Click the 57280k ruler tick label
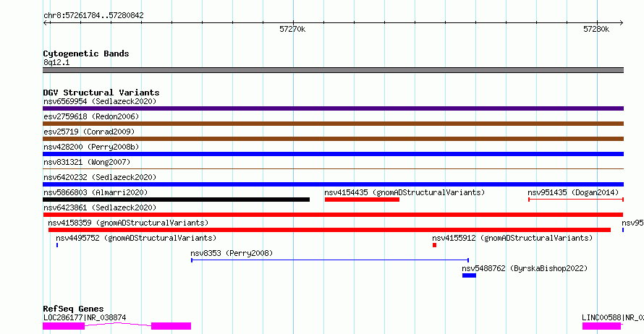Screen dimensions: 644x334 click(596, 29)
